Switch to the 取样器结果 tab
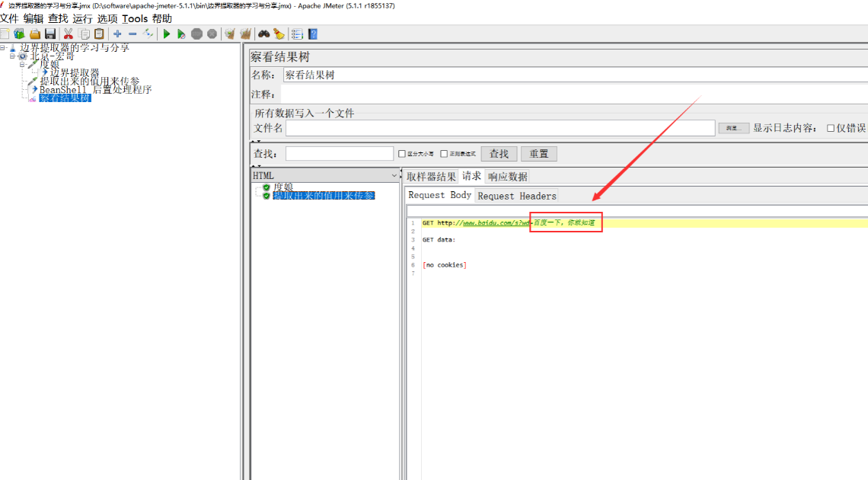The image size is (868, 480). [431, 177]
